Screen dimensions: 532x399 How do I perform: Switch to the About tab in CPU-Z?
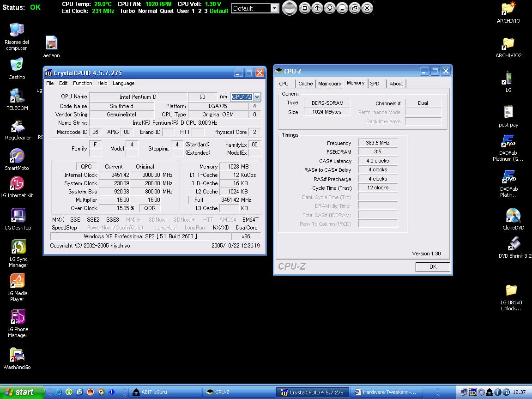396,84
